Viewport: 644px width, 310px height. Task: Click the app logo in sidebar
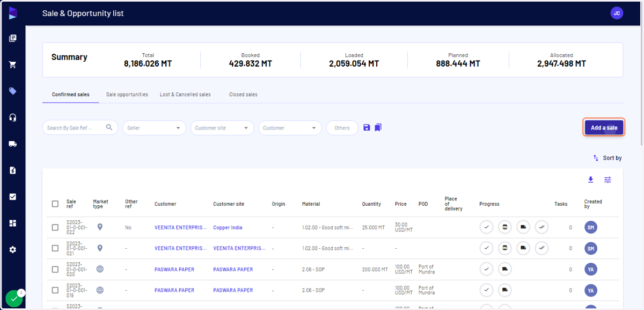(13, 13)
